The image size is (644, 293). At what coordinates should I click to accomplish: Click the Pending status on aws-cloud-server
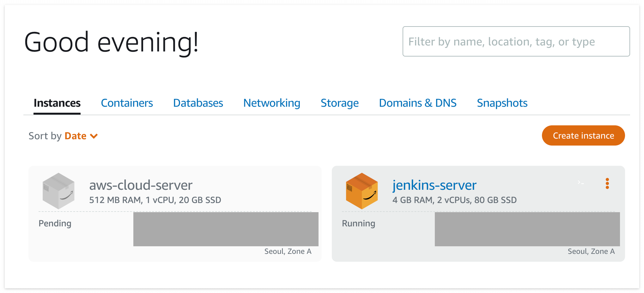pyautogui.click(x=55, y=224)
